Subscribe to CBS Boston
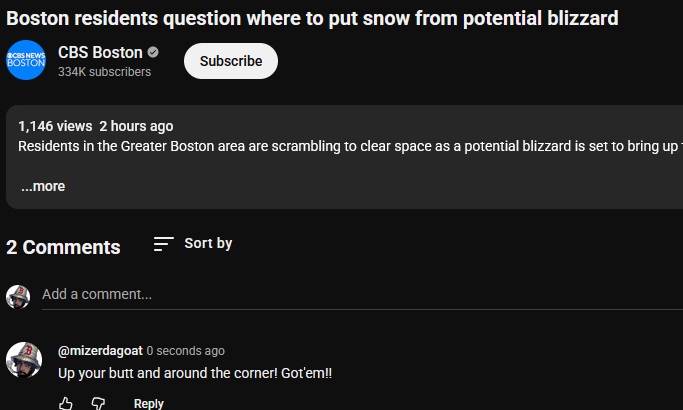This screenshot has width=683, height=410. (231, 61)
